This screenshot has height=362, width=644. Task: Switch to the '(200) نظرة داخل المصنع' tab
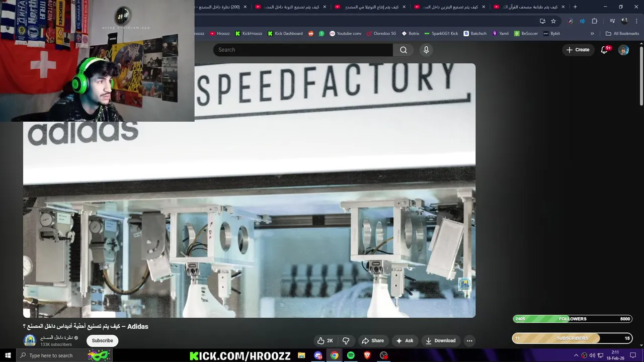pyautogui.click(x=217, y=7)
